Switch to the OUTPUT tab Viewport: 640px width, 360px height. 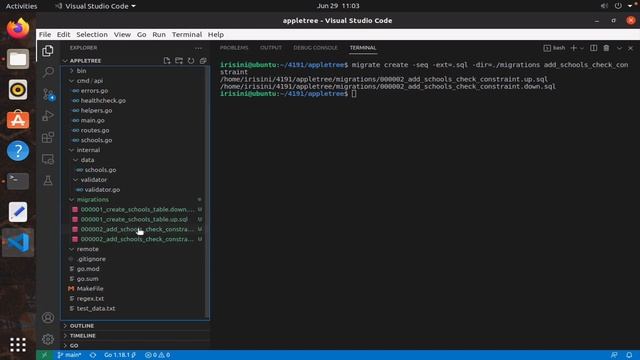pyautogui.click(x=271, y=48)
